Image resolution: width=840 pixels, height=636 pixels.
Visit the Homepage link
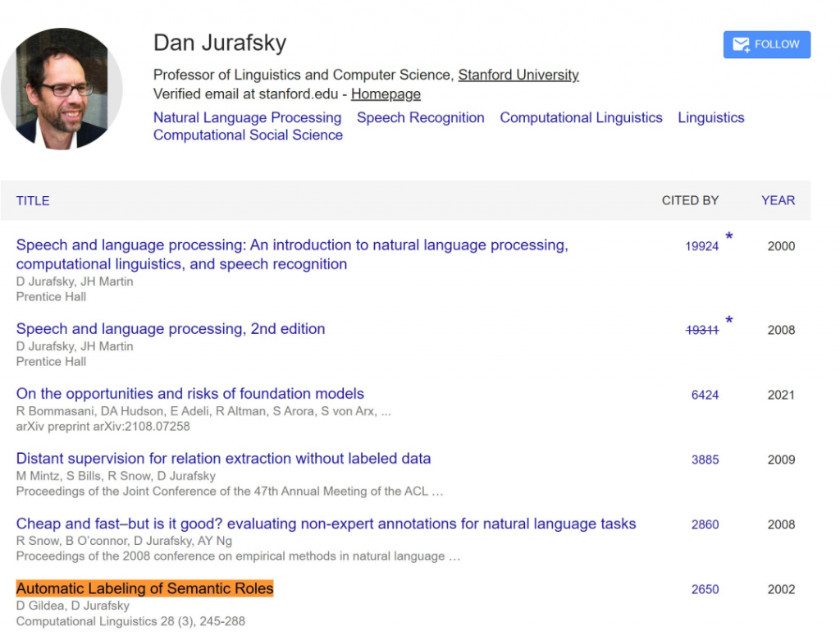tap(386, 94)
